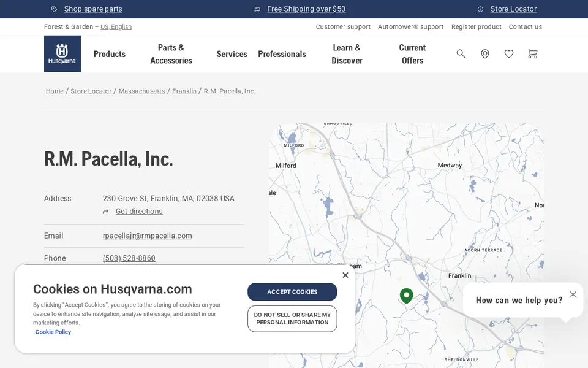Click the Husqvarna logo
588x368 pixels.
point(62,54)
